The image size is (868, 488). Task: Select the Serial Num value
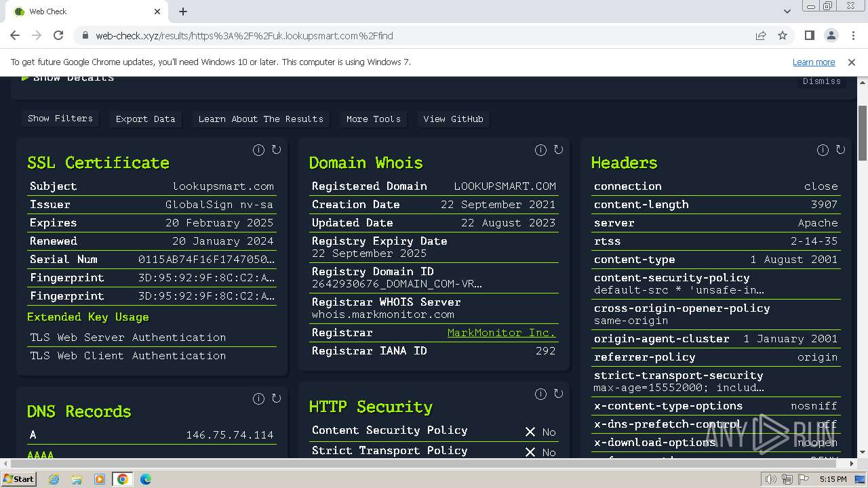click(x=207, y=259)
